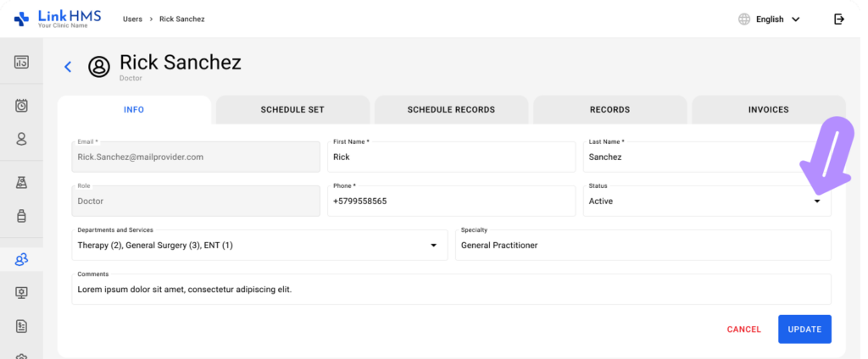Expand the Departments and Services dropdown

(x=259, y=245)
